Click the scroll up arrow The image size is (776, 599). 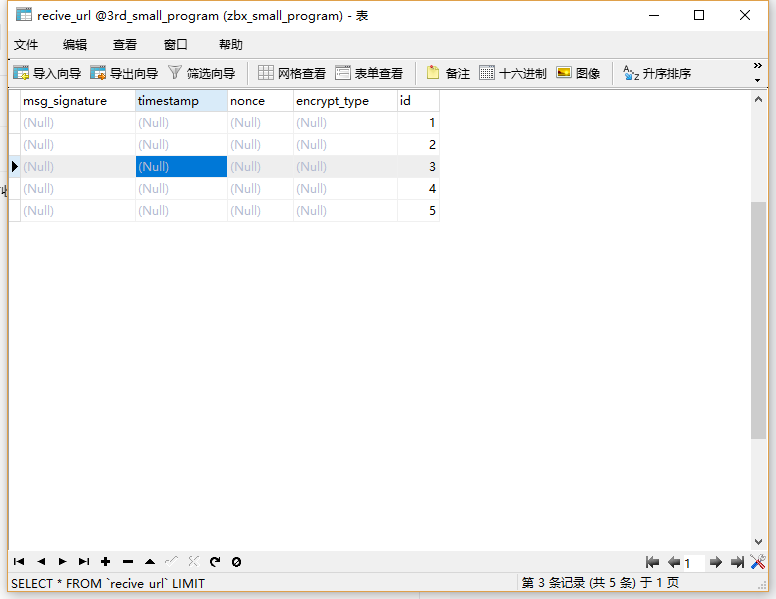(758, 100)
